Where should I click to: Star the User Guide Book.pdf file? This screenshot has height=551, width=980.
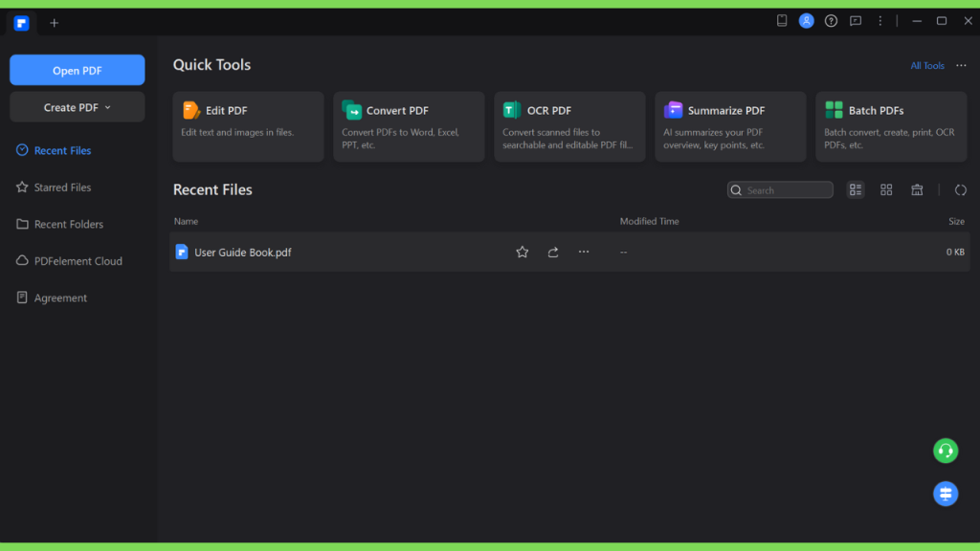tap(522, 252)
